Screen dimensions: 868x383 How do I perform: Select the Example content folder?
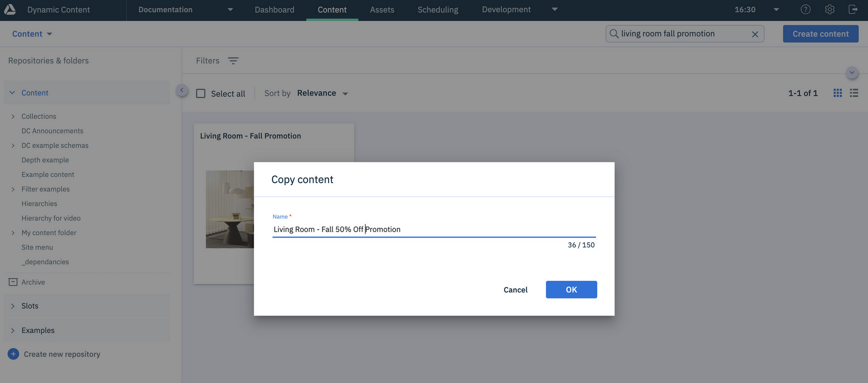pos(48,174)
